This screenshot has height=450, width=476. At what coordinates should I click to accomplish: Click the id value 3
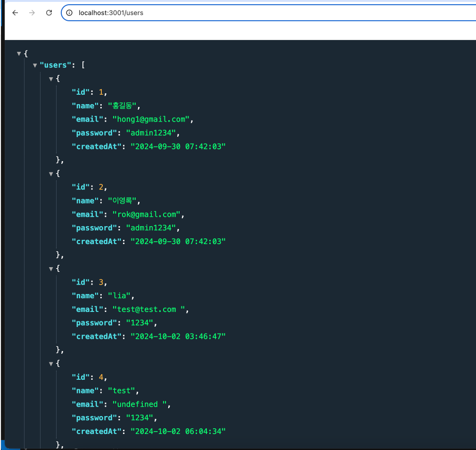101,282
